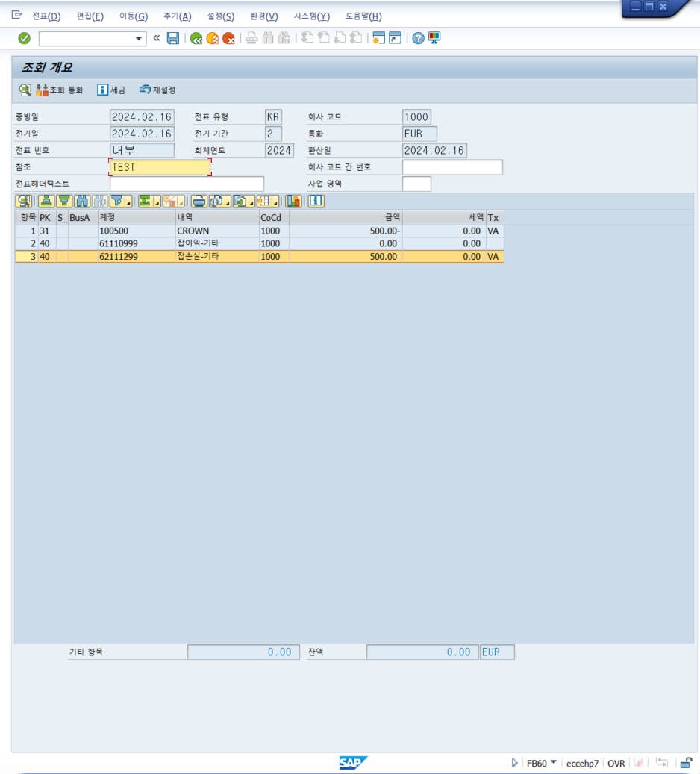Click the 참조 field containing TEST

point(160,167)
